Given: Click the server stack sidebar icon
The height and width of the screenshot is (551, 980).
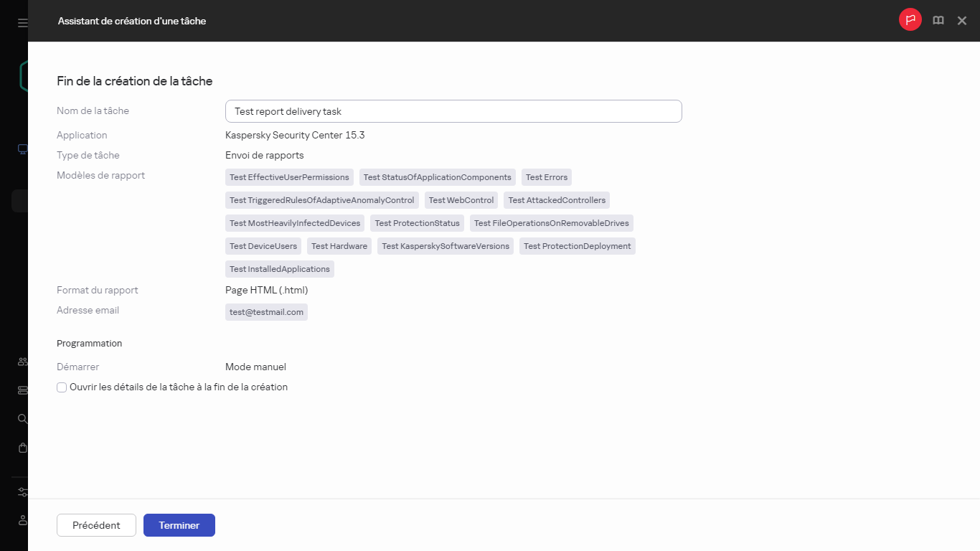Looking at the screenshot, I should tap(22, 390).
